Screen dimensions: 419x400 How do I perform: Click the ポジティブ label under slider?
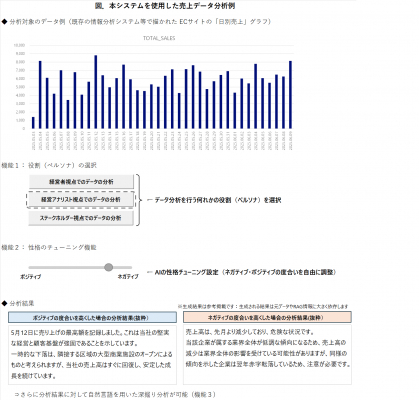tap(31, 277)
